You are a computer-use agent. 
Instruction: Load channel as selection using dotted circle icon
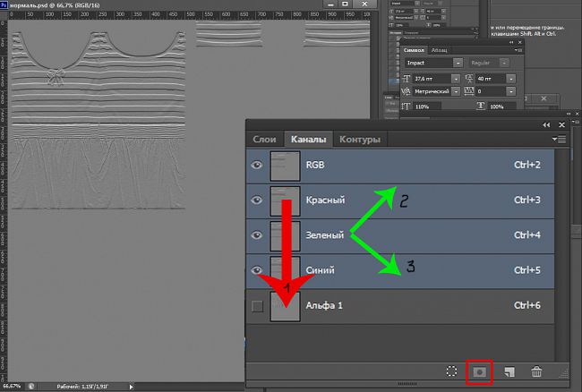click(x=452, y=370)
